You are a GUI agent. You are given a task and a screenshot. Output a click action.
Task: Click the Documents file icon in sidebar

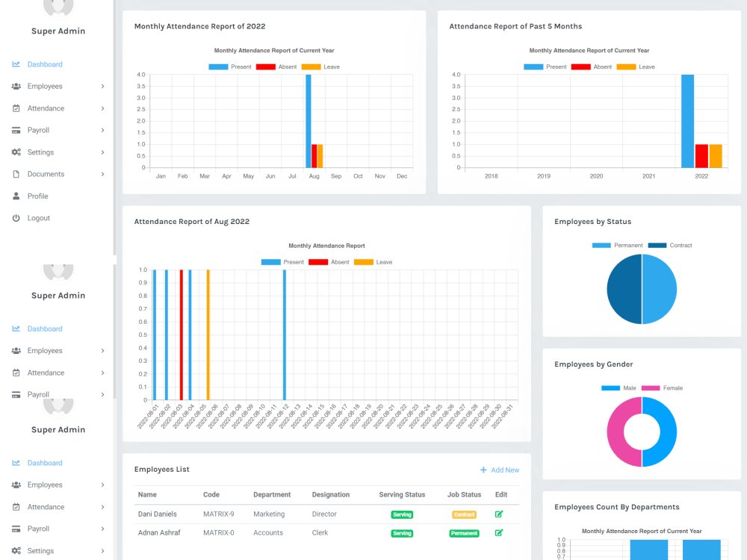[16, 174]
